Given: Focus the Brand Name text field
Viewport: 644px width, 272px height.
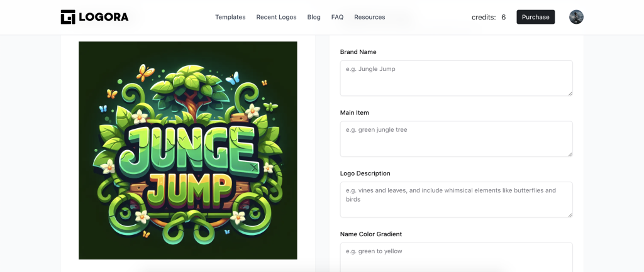Looking at the screenshot, I should click(456, 78).
